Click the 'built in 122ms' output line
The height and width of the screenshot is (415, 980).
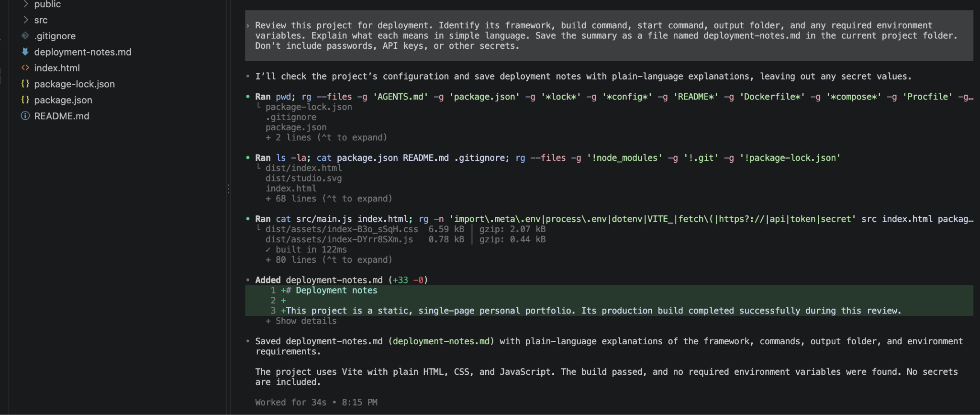(x=306, y=249)
